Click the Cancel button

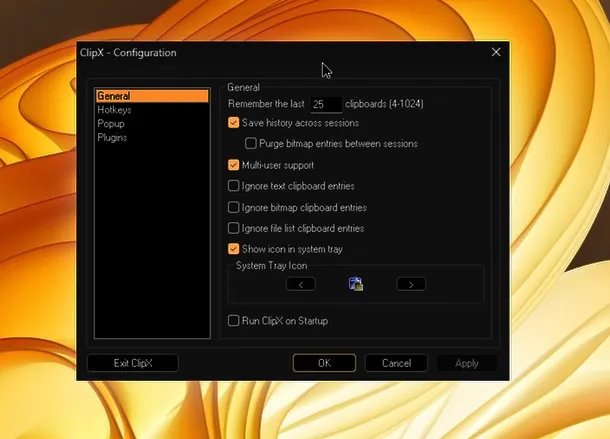click(x=396, y=363)
